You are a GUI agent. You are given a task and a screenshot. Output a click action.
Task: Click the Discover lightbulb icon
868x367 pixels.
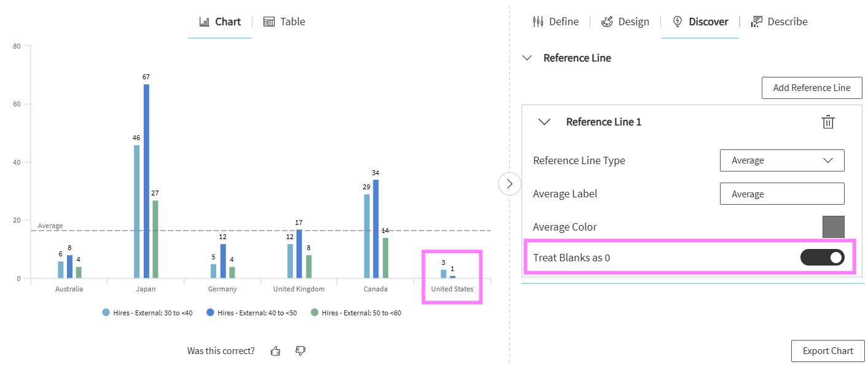pyautogui.click(x=678, y=22)
